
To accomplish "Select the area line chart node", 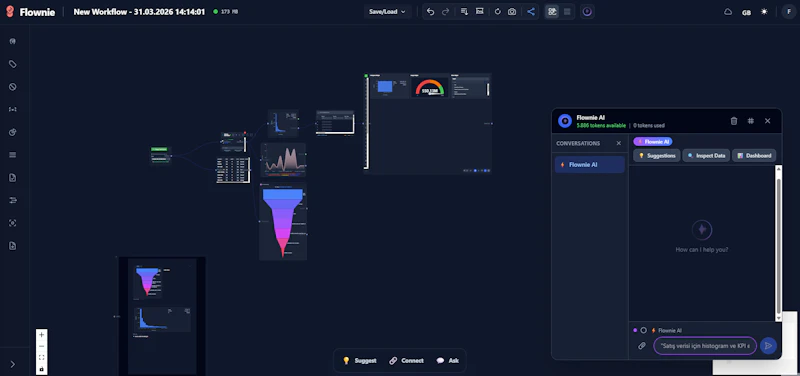I will [x=284, y=160].
